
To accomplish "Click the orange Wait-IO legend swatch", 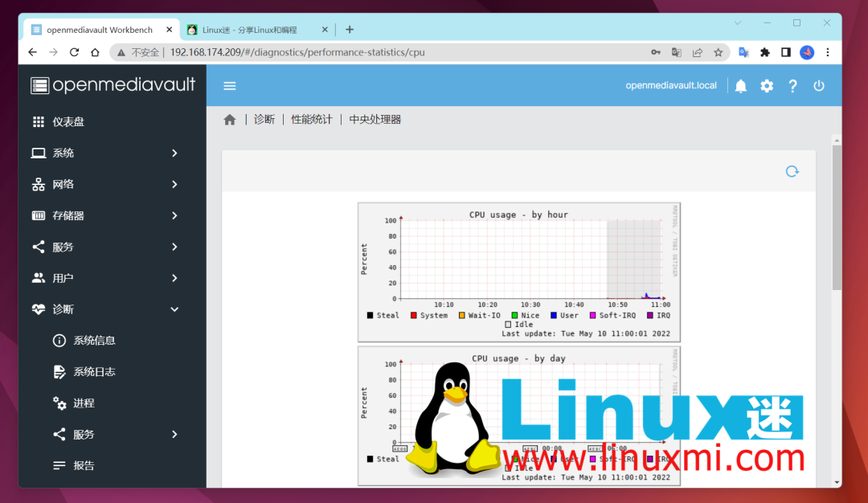I will pyautogui.click(x=461, y=316).
